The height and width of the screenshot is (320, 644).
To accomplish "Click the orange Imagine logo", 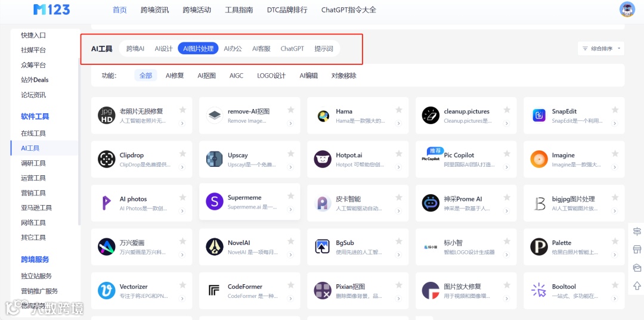I will 539,159.
